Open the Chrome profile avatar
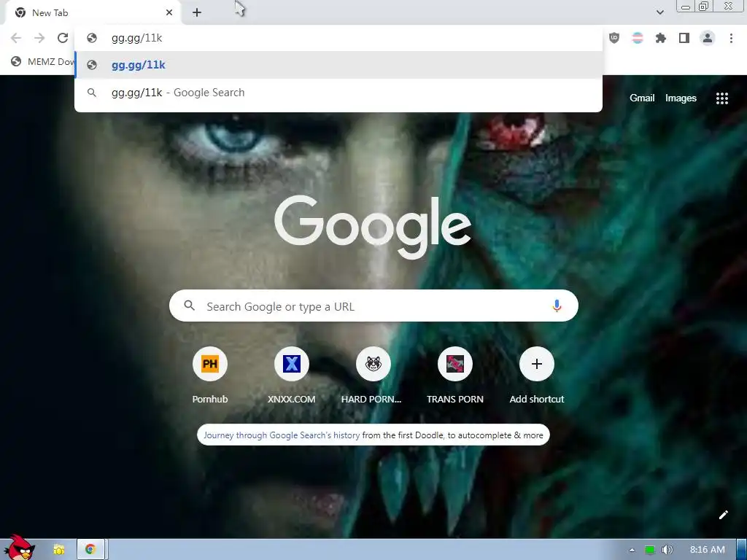Image resolution: width=747 pixels, height=560 pixels. pyautogui.click(x=708, y=38)
